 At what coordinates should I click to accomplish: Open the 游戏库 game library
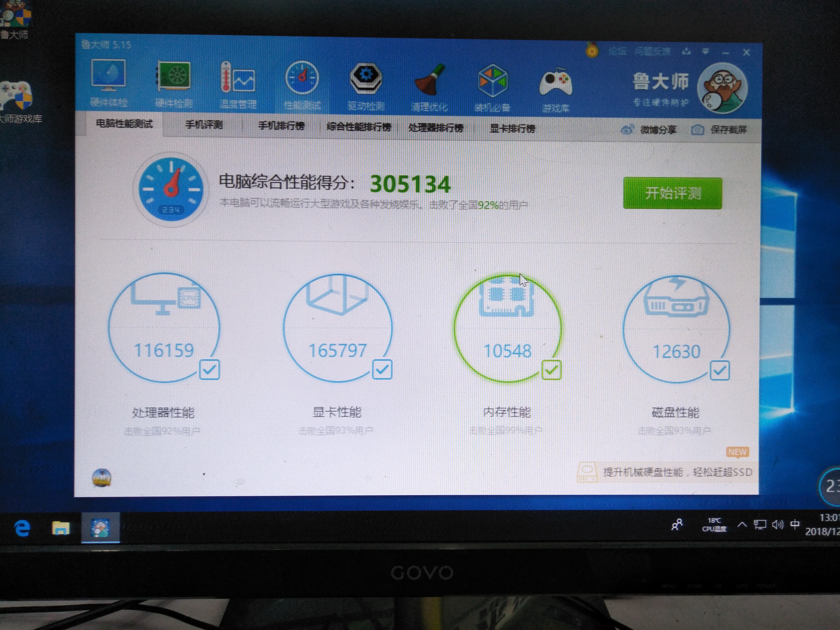point(556,84)
